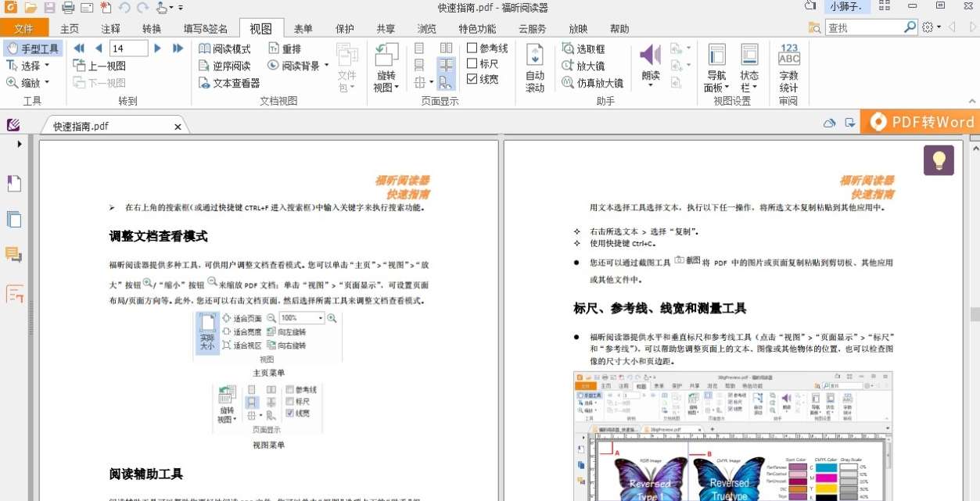Screen dimensions: 980x501
Task: Open the 文件 file menu
Action: (24, 29)
